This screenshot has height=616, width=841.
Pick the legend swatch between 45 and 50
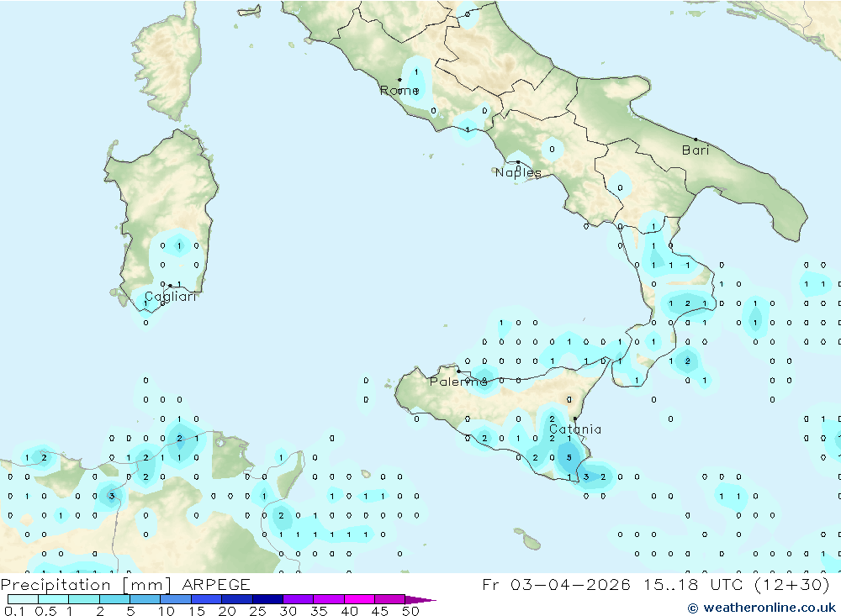(x=389, y=599)
